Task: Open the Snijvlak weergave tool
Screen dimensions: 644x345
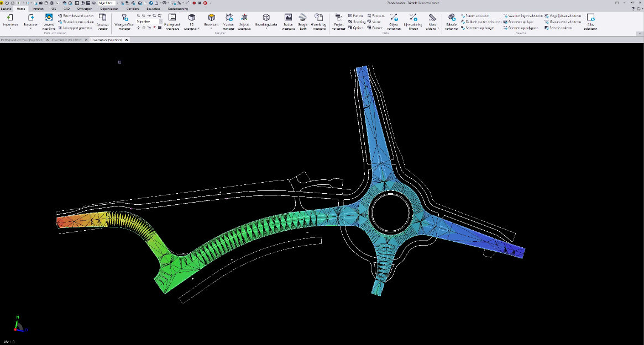Action: [x=244, y=18]
